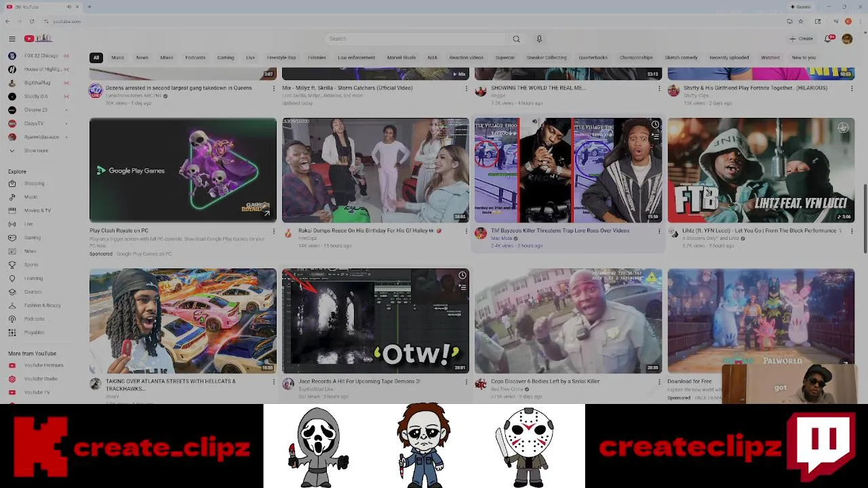Open FOX 32 Chicago subscription

tap(39, 56)
